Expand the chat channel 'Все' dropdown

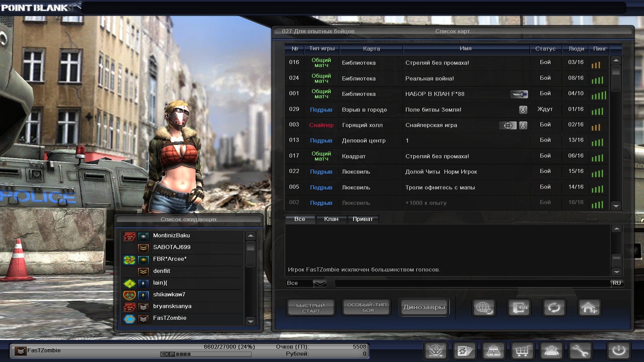coord(320,284)
